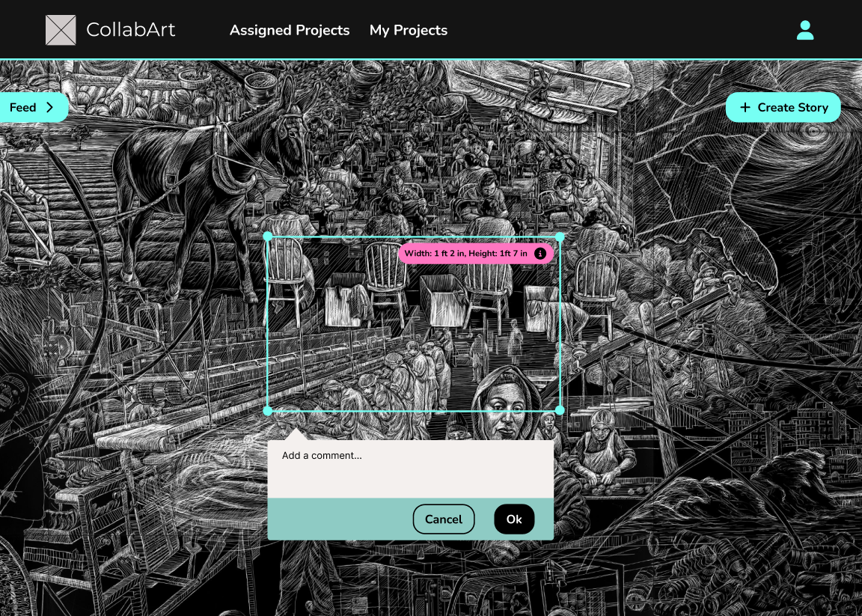This screenshot has height=616, width=862.
Task: Select the bottom-left selection handle
Action: pyautogui.click(x=268, y=410)
